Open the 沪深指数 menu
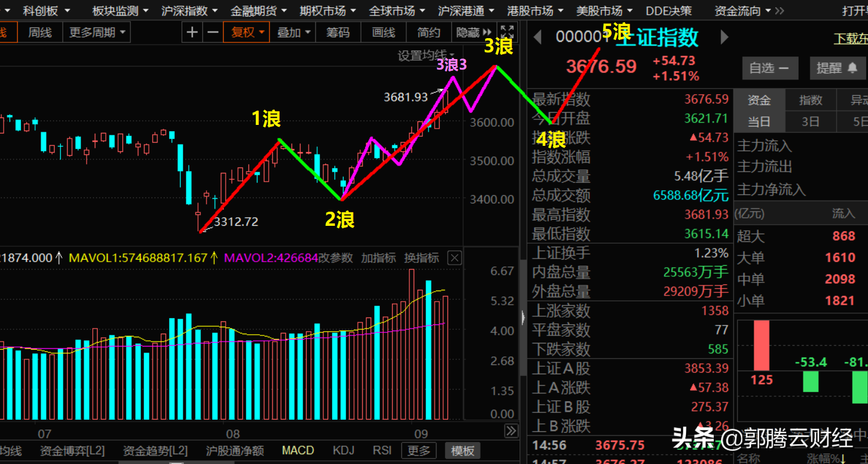The width and height of the screenshot is (868, 464). click(x=189, y=10)
